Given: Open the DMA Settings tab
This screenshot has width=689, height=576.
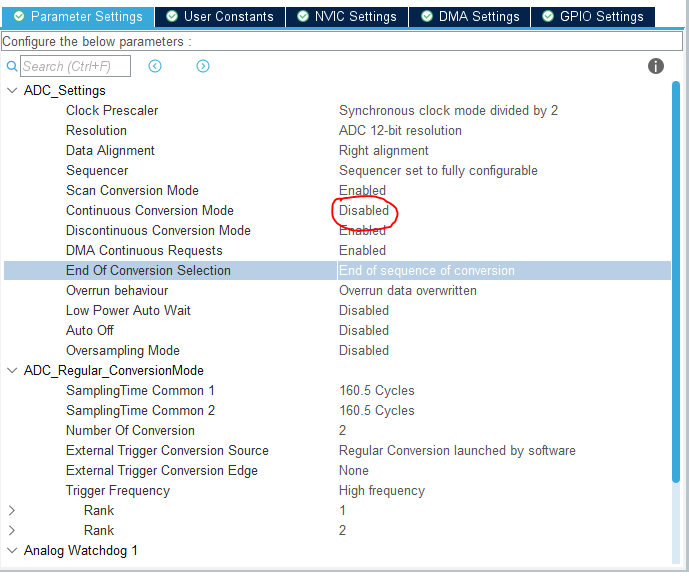Looking at the screenshot, I should [469, 17].
